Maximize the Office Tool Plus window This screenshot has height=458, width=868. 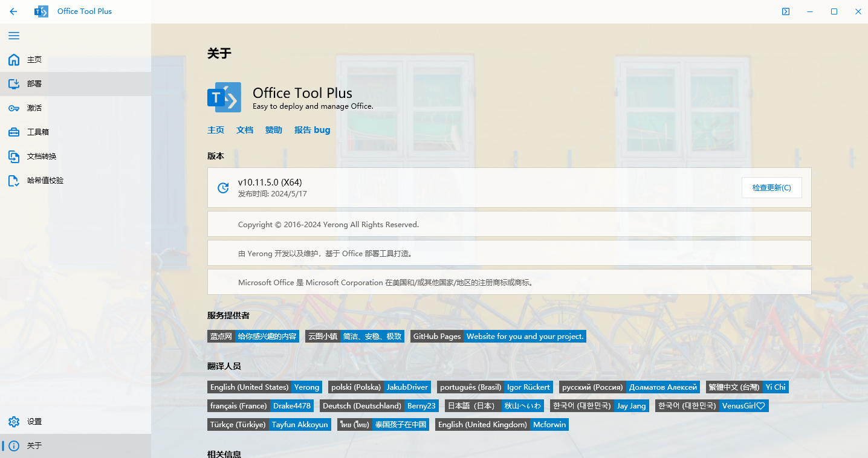coord(834,11)
